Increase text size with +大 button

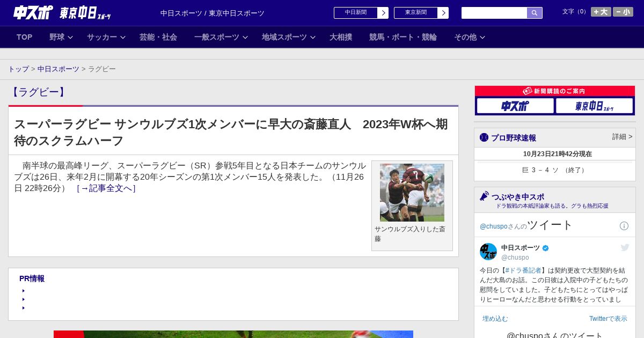coord(601,12)
